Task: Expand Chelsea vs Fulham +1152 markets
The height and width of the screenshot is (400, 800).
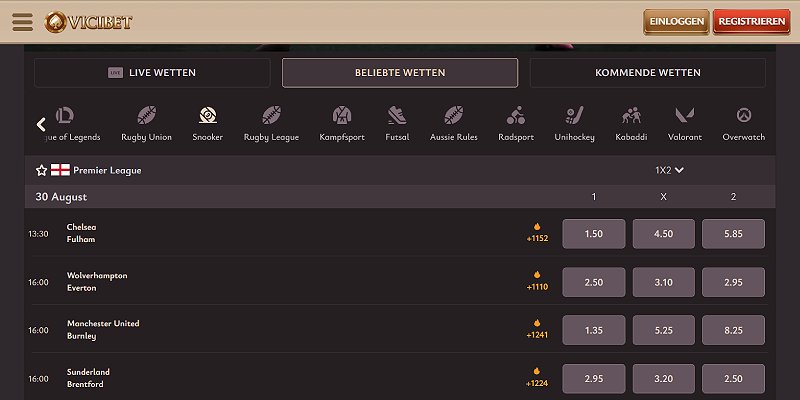Action: pyautogui.click(x=538, y=234)
